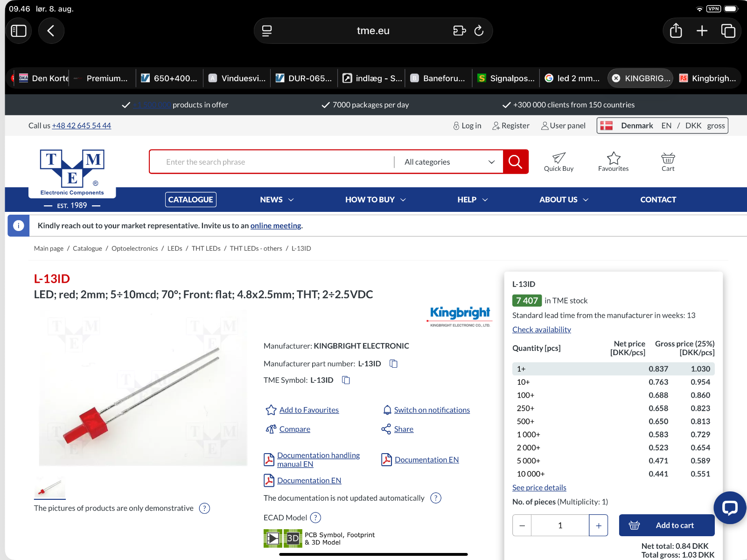Close the KINGBRIG... tab with X icon
Viewport: 747px width, 560px height.
616,78
